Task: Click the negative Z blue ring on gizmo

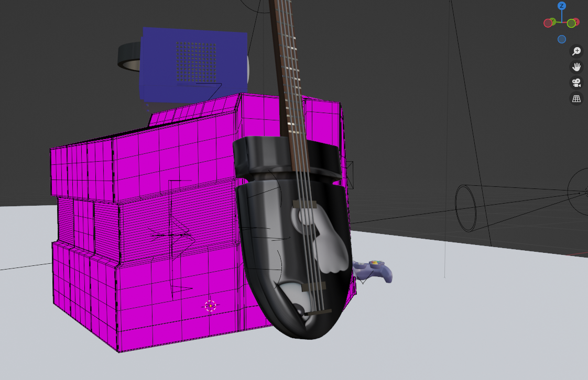Action: 561,39
